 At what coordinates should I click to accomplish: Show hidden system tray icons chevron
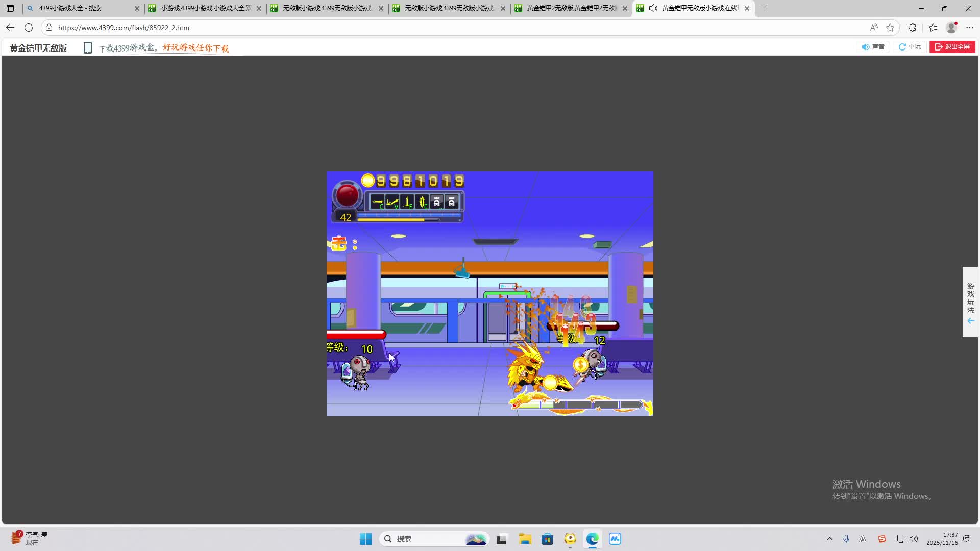tap(829, 539)
